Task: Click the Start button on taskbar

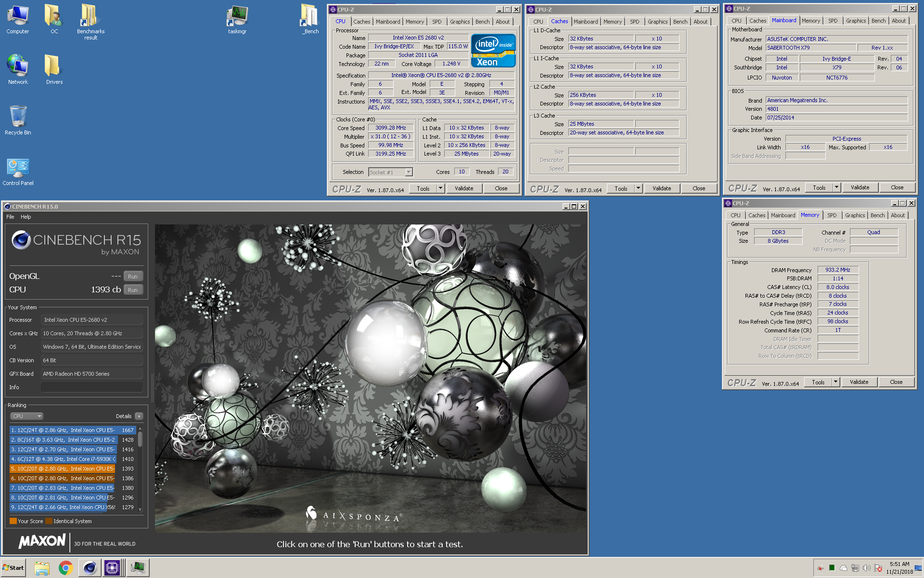Action: (x=13, y=568)
